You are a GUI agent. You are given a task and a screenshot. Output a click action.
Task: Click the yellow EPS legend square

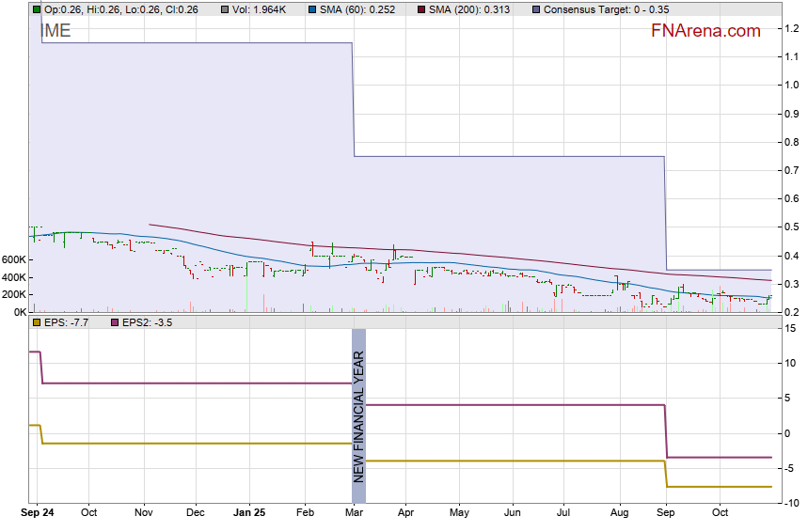pos(37,322)
